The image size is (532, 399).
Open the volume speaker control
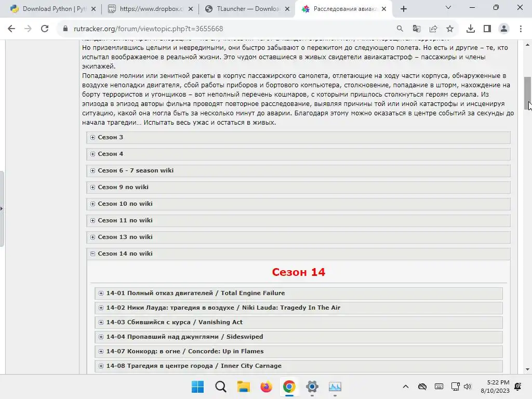coord(468,387)
